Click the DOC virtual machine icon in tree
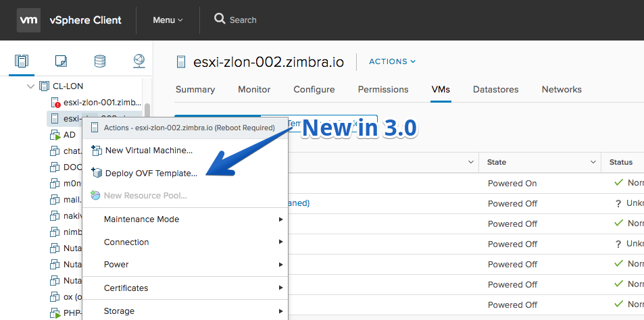 click(x=55, y=167)
